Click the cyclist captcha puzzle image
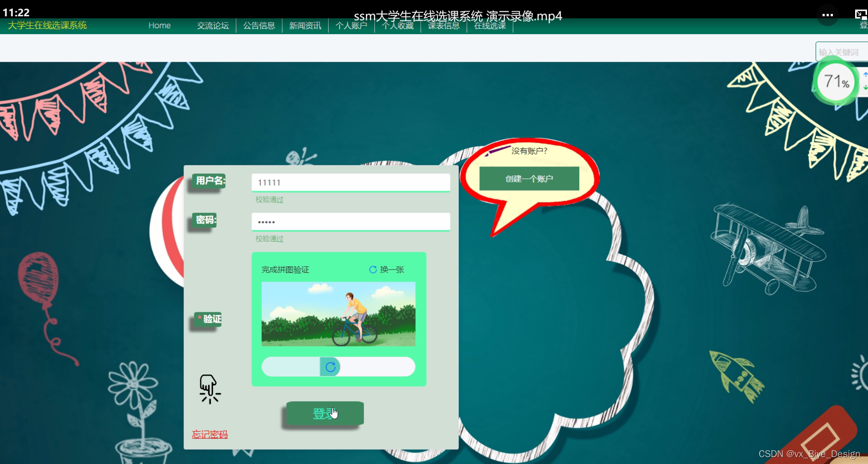 coord(339,314)
